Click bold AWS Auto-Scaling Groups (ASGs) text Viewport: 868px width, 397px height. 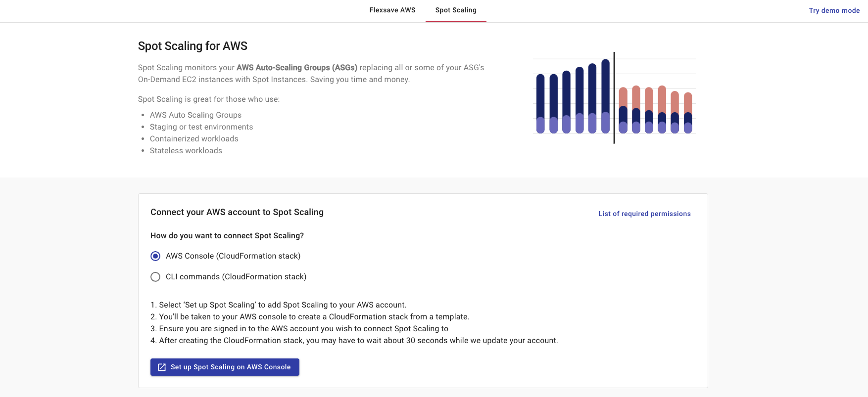[297, 68]
